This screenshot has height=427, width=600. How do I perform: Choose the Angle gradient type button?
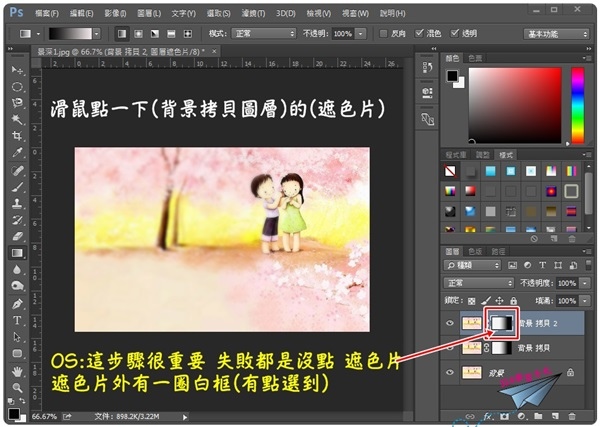pos(155,34)
